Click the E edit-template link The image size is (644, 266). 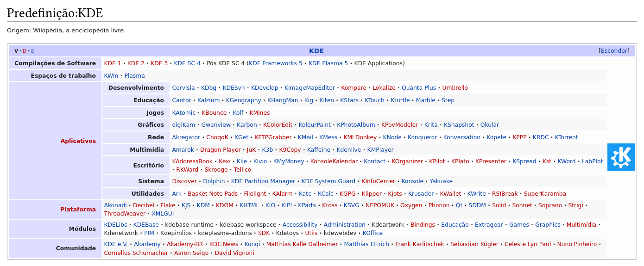[32, 51]
